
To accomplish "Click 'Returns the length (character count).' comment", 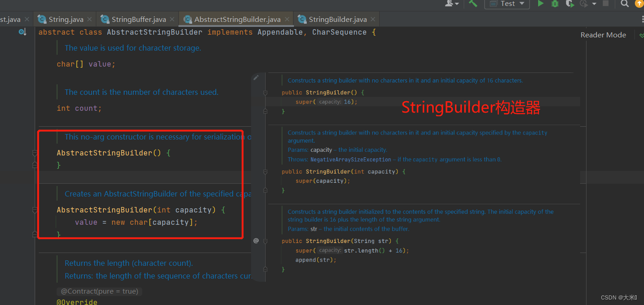I will (x=129, y=263).
